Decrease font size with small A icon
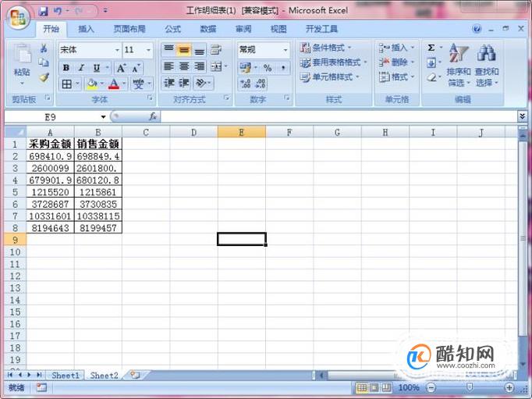The width and height of the screenshot is (532, 399). point(136,68)
